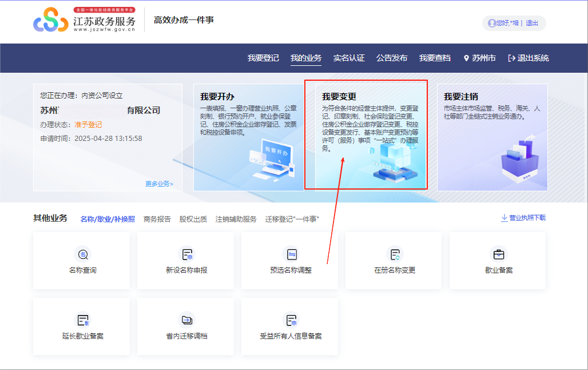Click 退出系统 to log out
The image size is (588, 370).
point(533,58)
